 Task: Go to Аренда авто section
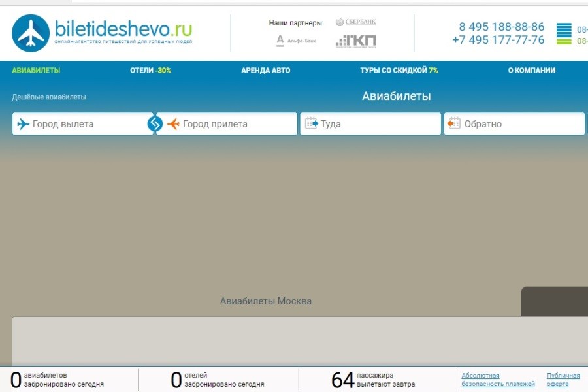[x=265, y=71]
